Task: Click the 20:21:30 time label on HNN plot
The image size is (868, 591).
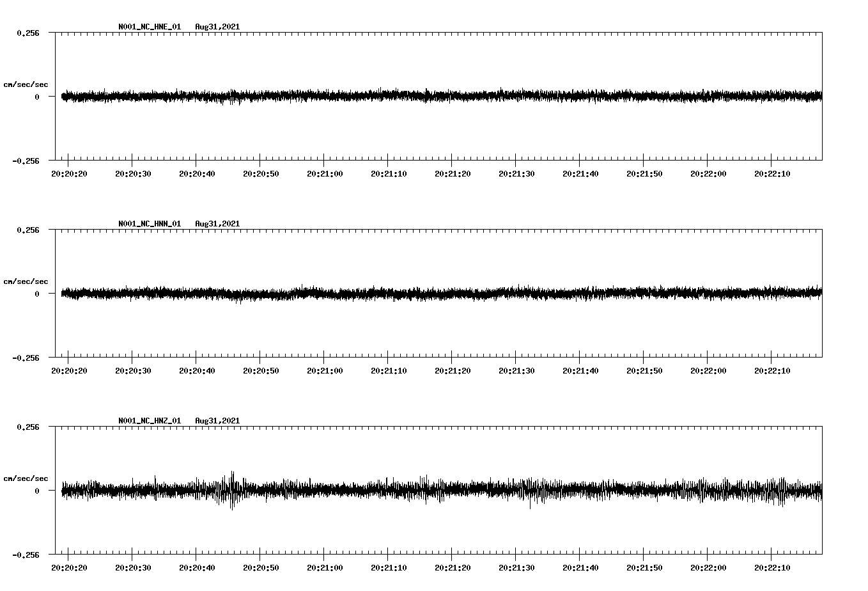Action: point(516,371)
